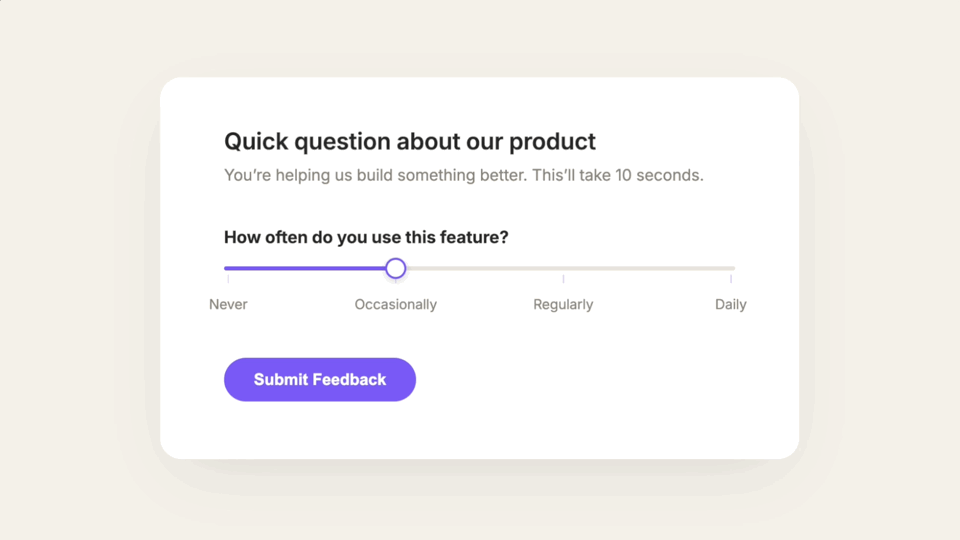Click the filled purple part of the slider track
This screenshot has height=540, width=960.
(x=305, y=268)
